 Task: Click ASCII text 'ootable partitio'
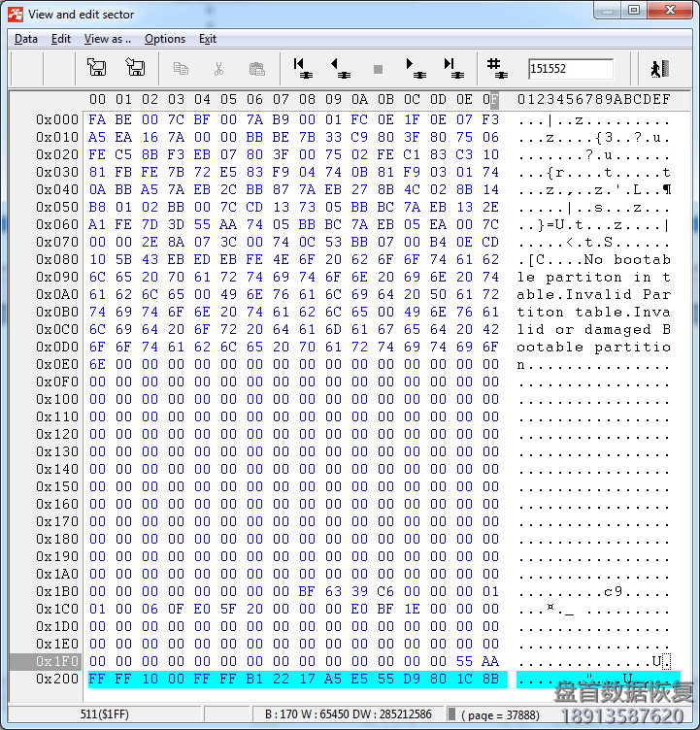(x=594, y=347)
